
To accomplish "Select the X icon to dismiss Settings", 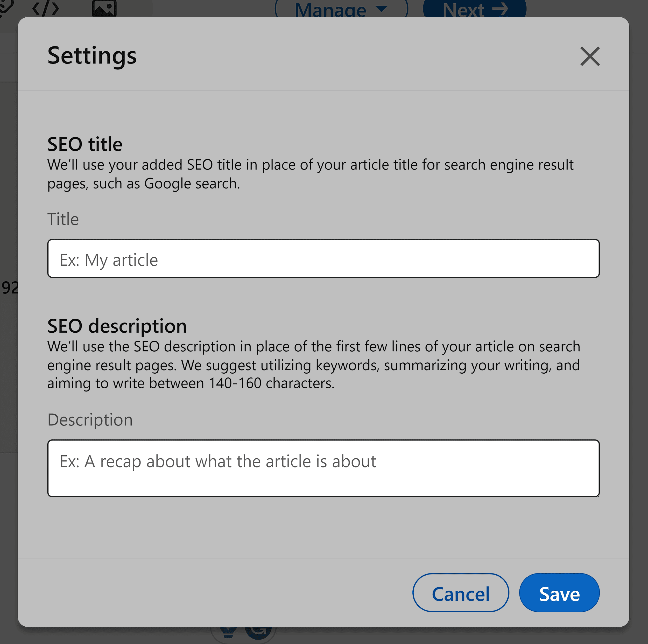I will click(590, 56).
